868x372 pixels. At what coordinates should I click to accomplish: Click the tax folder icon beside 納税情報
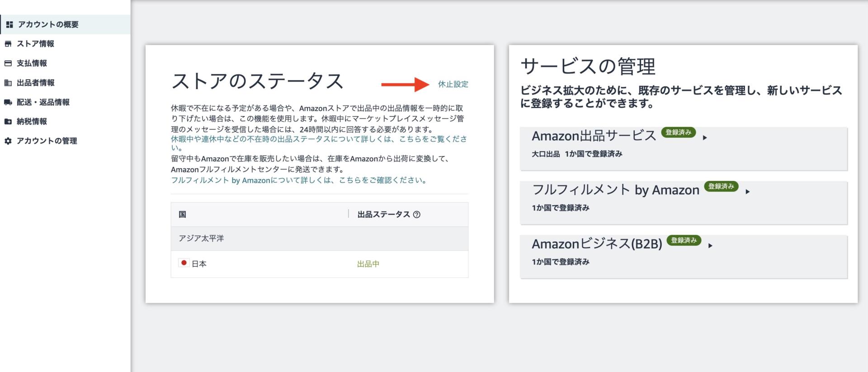pyautogui.click(x=8, y=121)
